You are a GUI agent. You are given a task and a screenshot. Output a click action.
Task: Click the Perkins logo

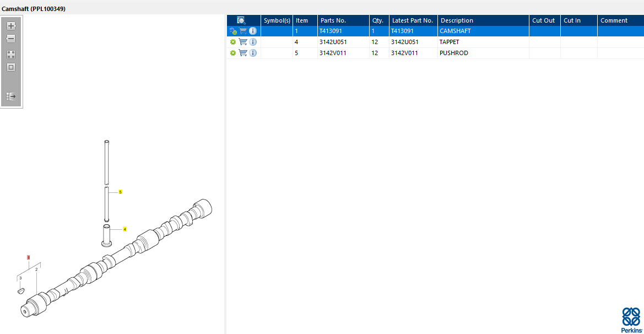coord(631,320)
